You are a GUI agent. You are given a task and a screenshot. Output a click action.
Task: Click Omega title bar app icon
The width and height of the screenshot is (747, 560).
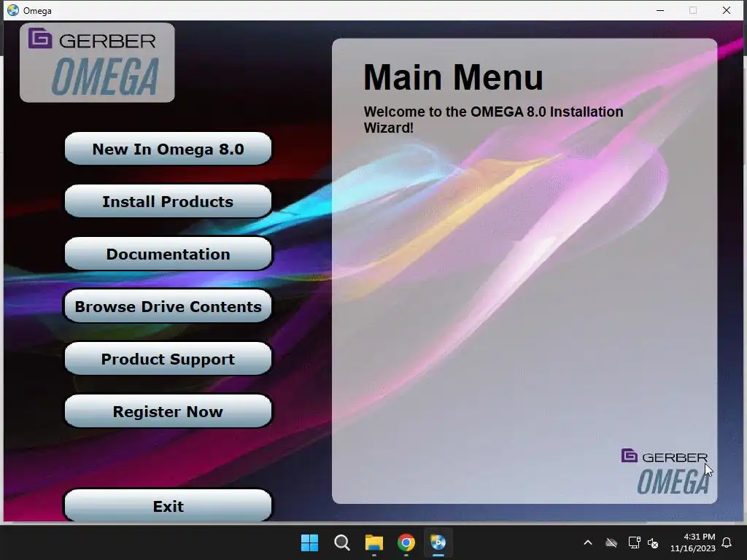coord(13,10)
